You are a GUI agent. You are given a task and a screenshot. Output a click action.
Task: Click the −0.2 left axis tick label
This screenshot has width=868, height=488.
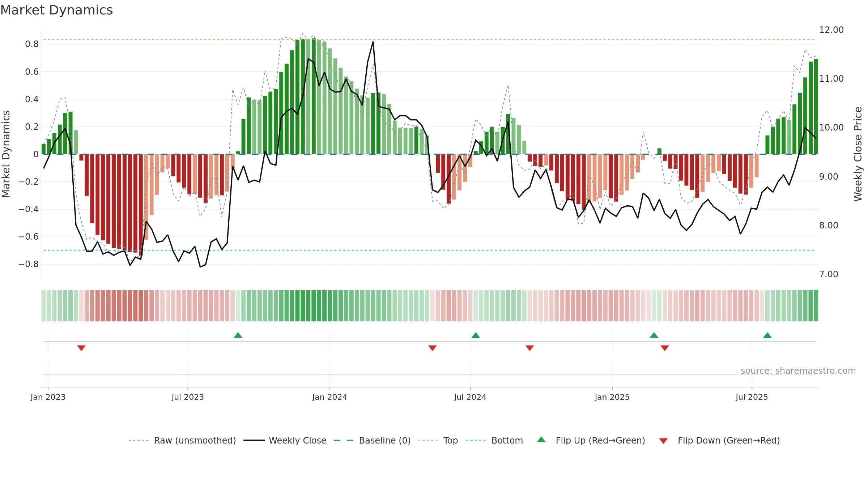pyautogui.click(x=29, y=182)
